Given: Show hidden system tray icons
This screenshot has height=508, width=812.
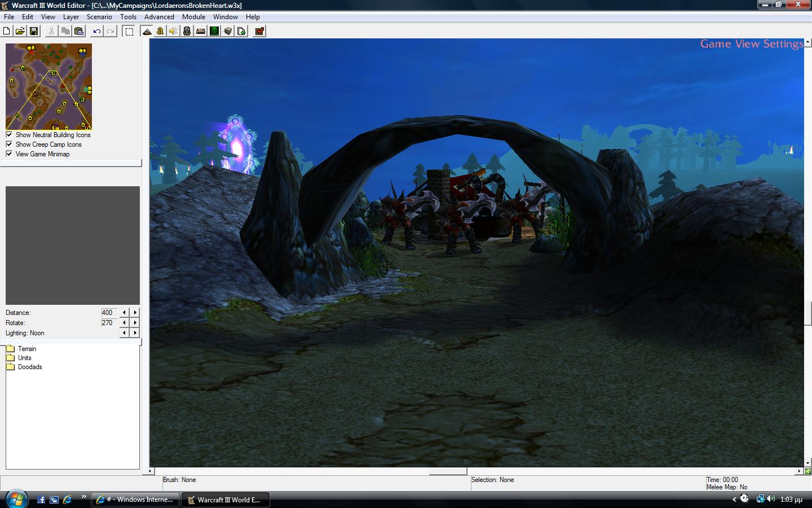Looking at the screenshot, I should [x=734, y=499].
